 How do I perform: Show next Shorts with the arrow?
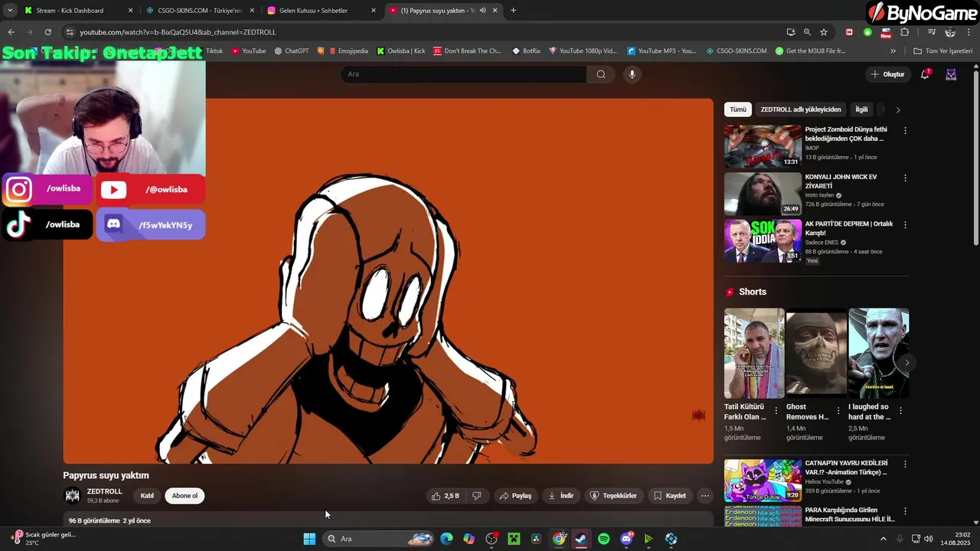click(906, 363)
